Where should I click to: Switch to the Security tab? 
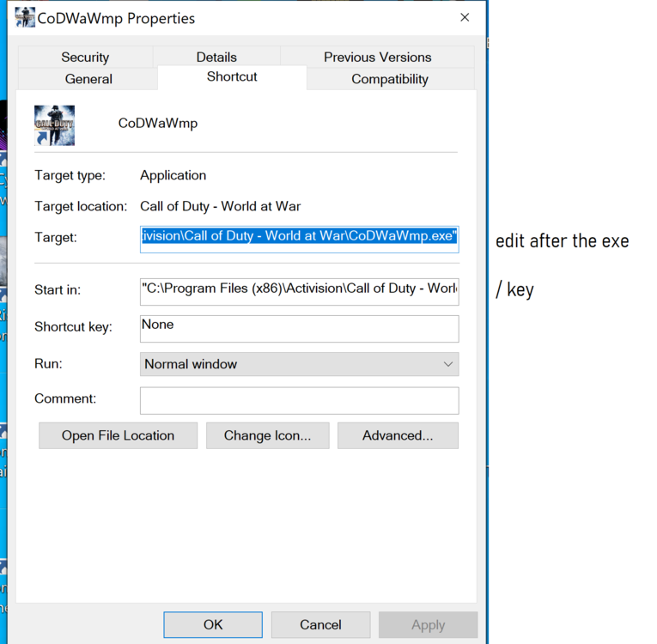point(85,57)
